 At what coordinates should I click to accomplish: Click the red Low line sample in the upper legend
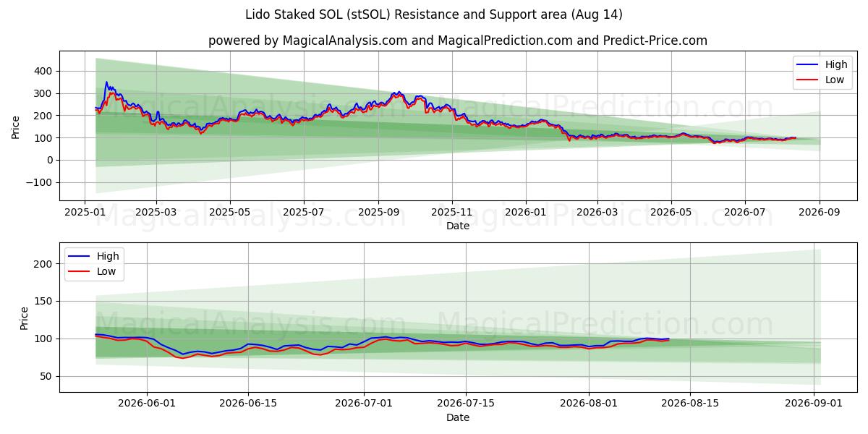coord(809,80)
